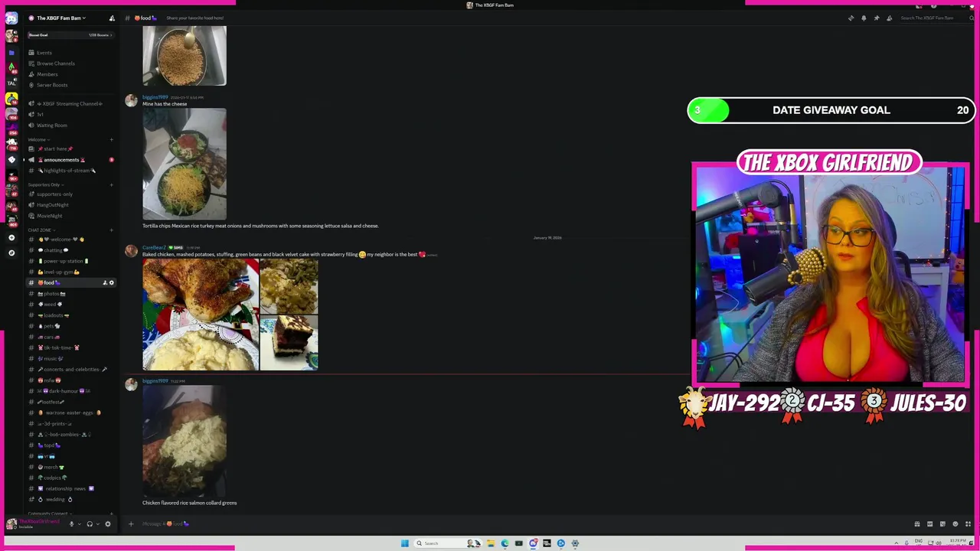Open notification settings bell icon
The height and width of the screenshot is (551, 980).
coord(864,18)
